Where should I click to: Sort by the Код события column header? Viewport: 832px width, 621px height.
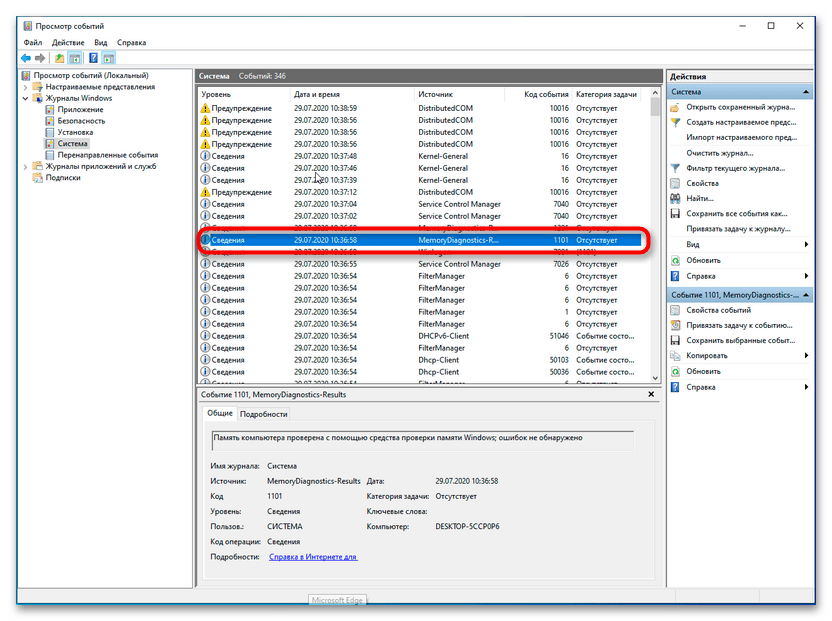pos(546,94)
